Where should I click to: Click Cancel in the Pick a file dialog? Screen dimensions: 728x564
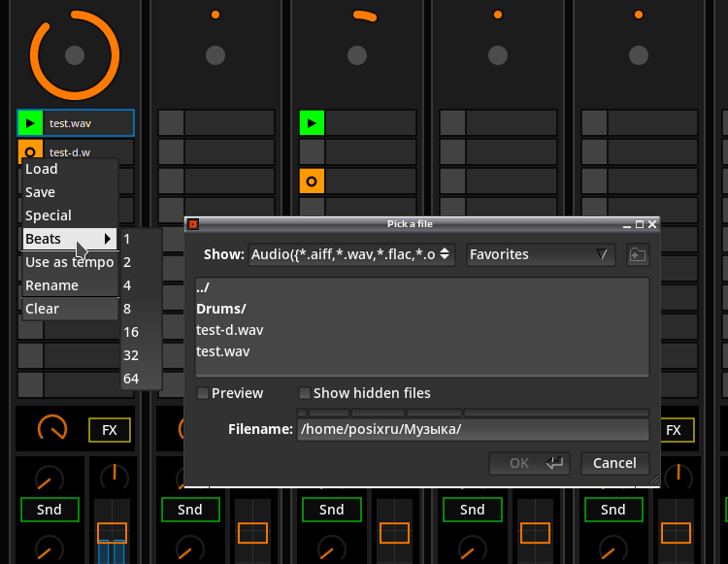(614, 463)
